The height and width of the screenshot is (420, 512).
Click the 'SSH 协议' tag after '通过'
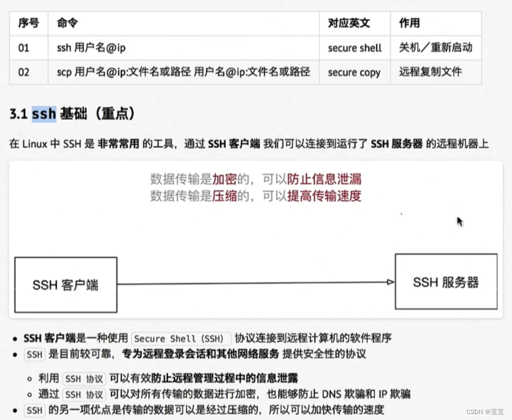(84, 394)
